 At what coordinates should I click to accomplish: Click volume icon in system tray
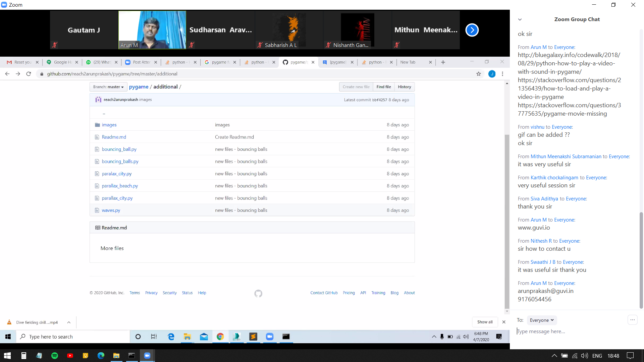(x=466, y=337)
